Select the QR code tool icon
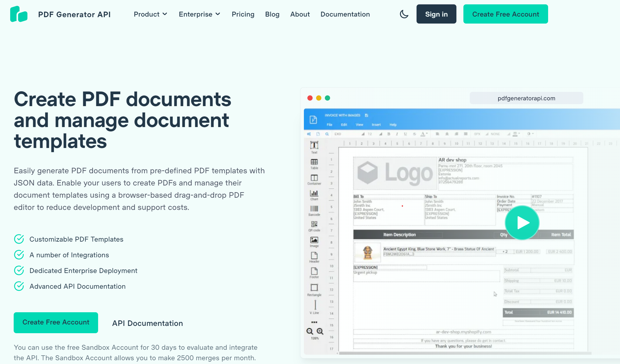 coord(314,226)
